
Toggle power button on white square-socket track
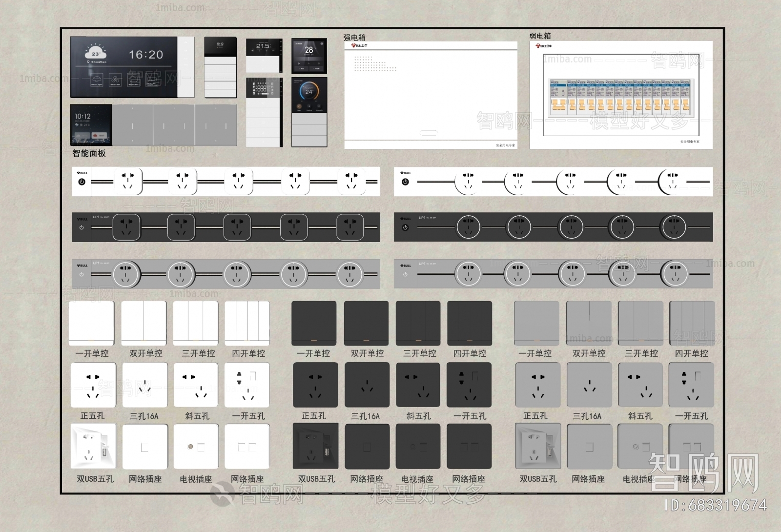[82, 182]
